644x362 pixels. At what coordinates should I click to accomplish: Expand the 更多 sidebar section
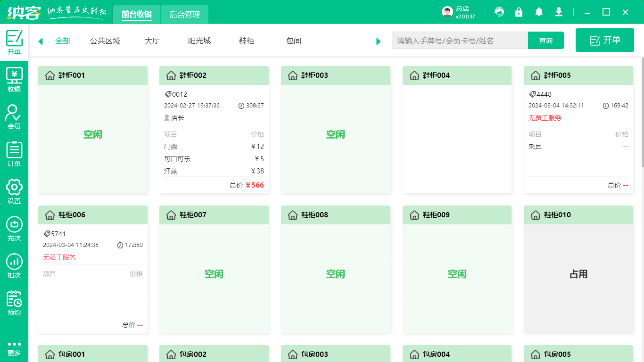tap(14, 347)
